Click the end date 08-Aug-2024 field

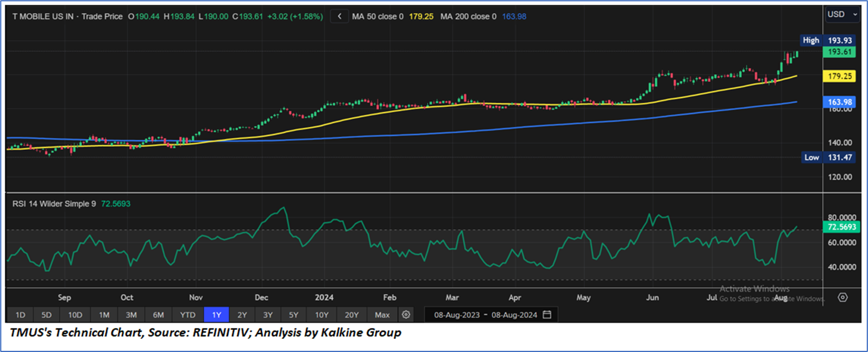(516, 315)
